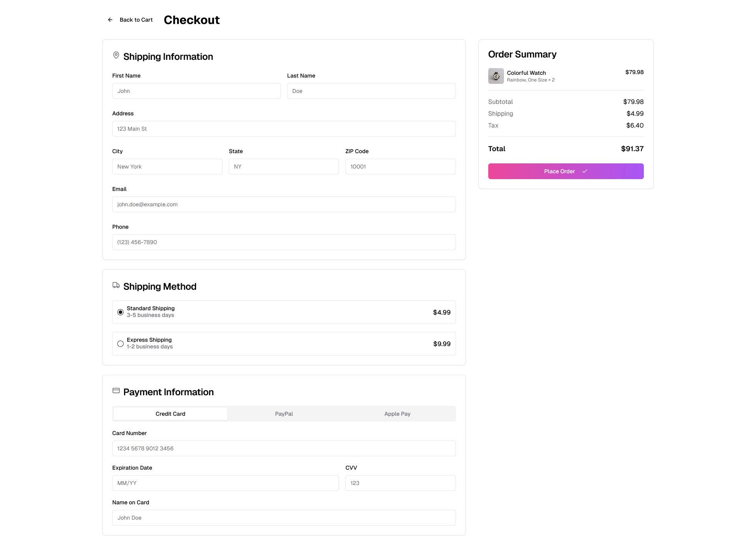
Task: Focus the ZIP Code input
Action: (x=400, y=167)
